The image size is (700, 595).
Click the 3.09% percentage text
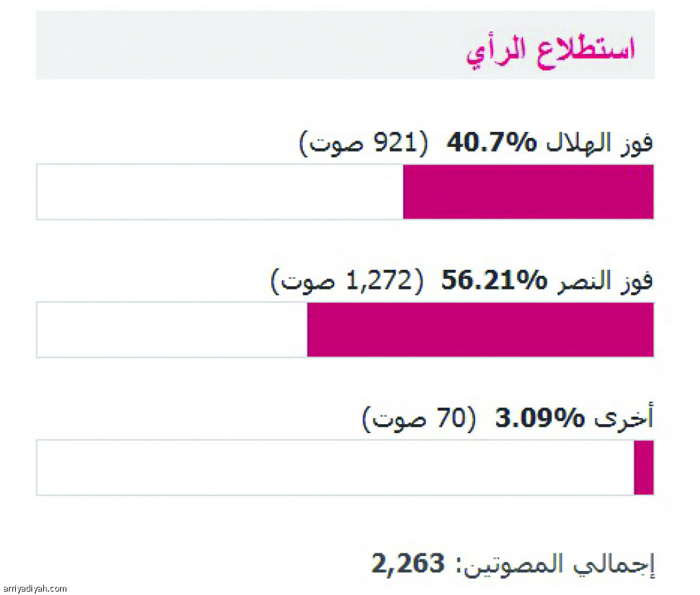(540, 419)
